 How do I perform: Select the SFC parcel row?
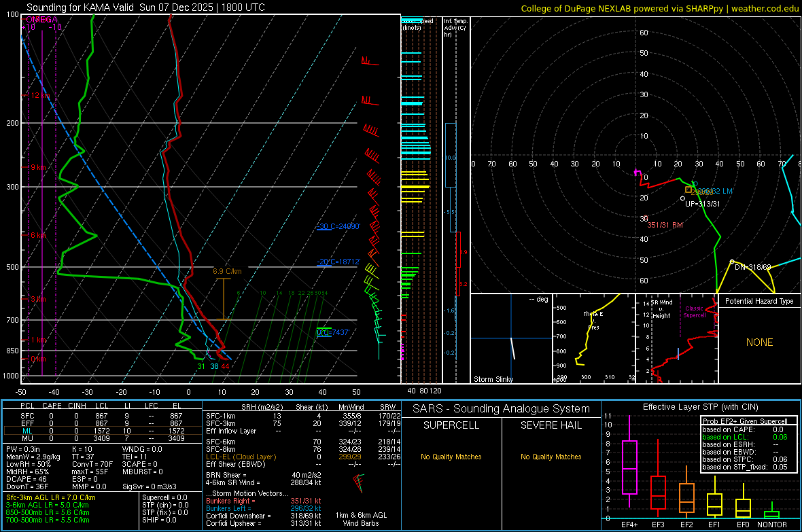101,416
